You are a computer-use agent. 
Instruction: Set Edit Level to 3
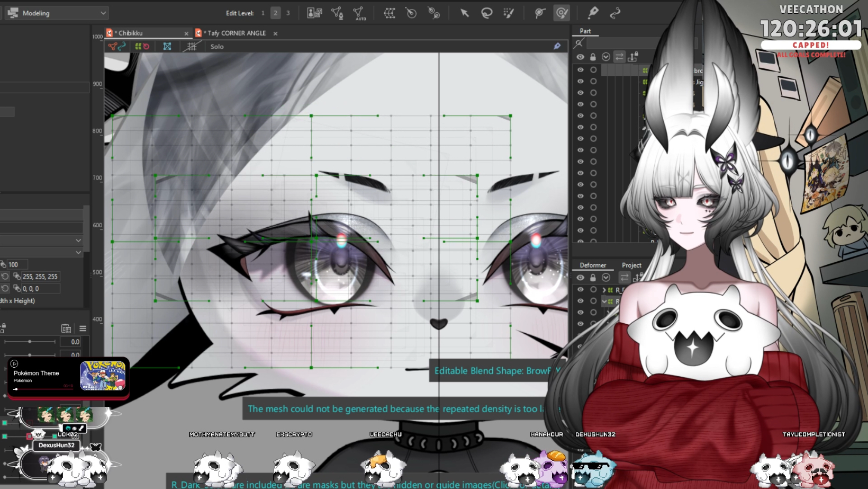click(288, 13)
